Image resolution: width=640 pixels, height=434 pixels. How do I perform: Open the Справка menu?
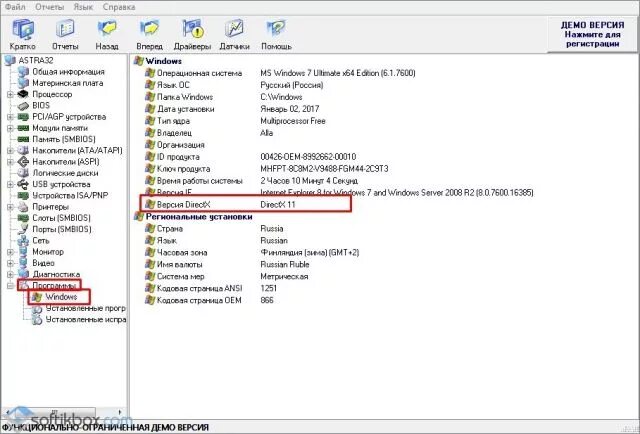pyautogui.click(x=119, y=7)
